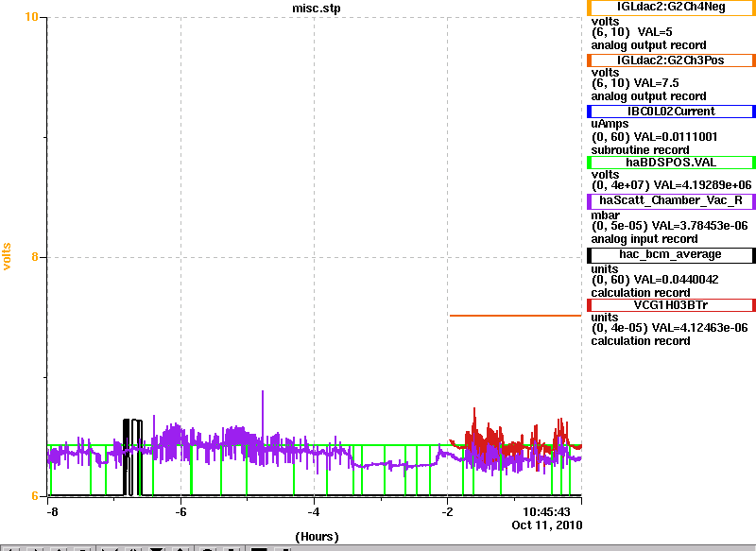Click the Oct 11, 2010 date label

[547, 525]
